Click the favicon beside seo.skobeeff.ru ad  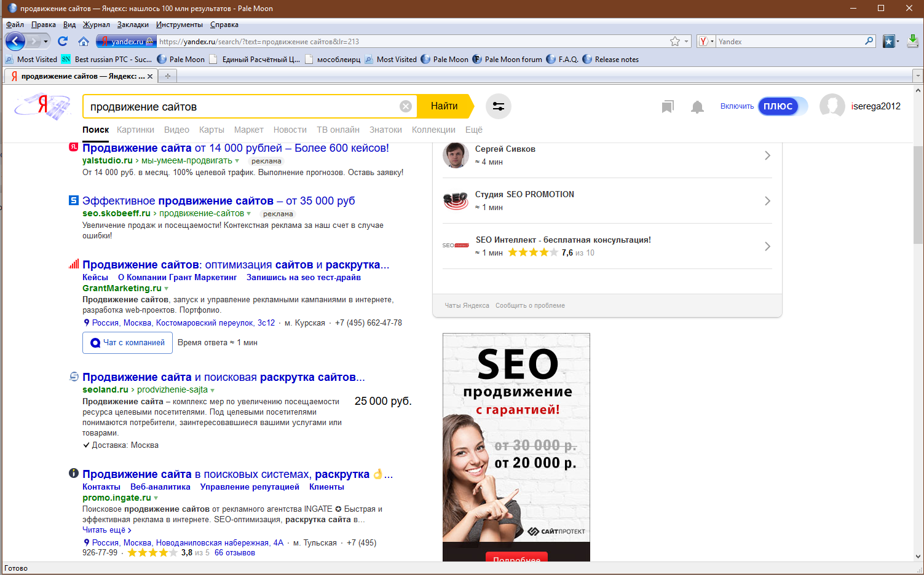74,200
